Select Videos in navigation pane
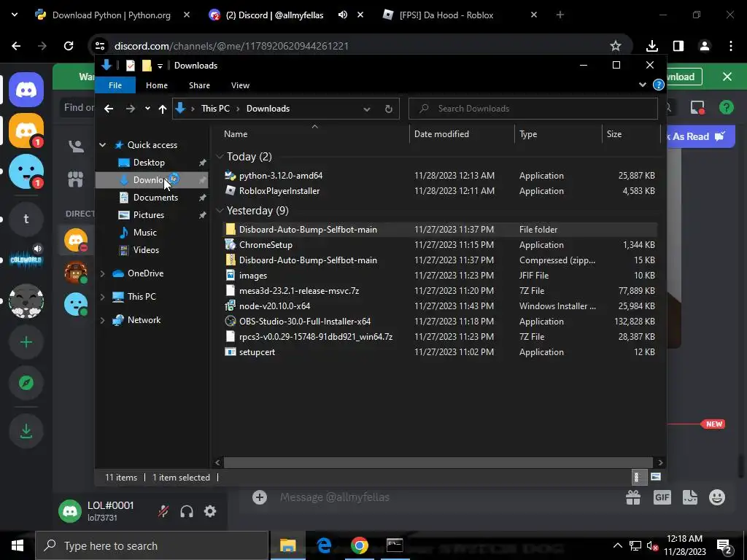Image resolution: width=747 pixels, height=560 pixels. pos(146,249)
